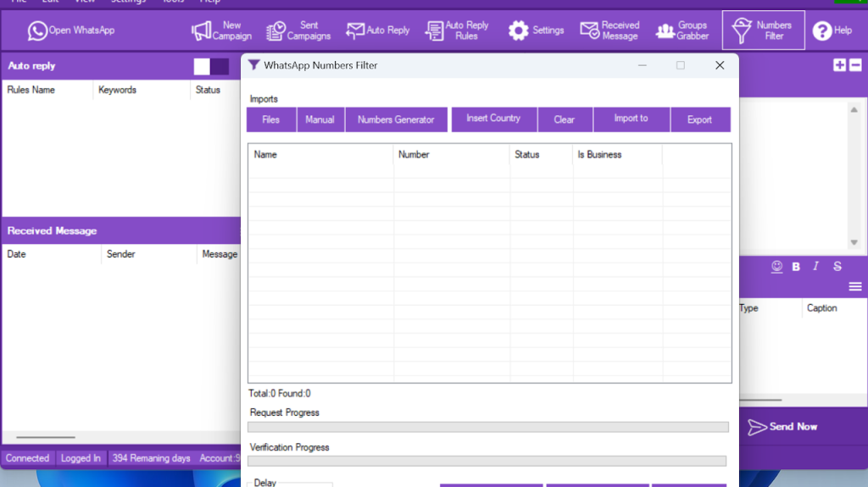Open the hamburger menu icon
Image resolution: width=868 pixels, height=487 pixels.
point(855,286)
